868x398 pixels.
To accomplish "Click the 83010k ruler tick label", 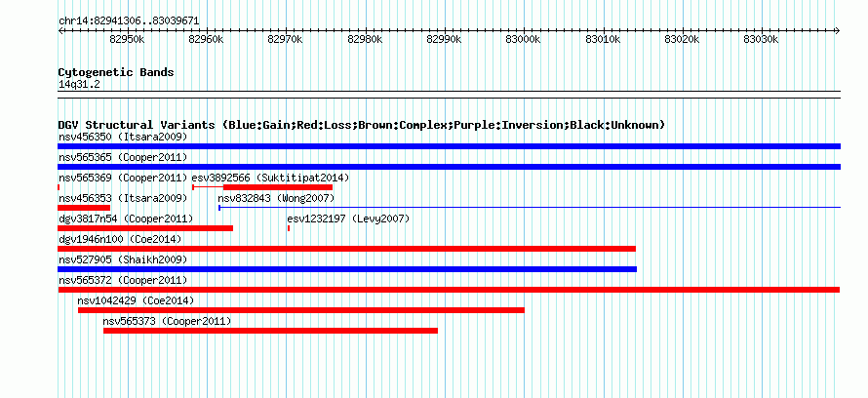I will tap(603, 39).
